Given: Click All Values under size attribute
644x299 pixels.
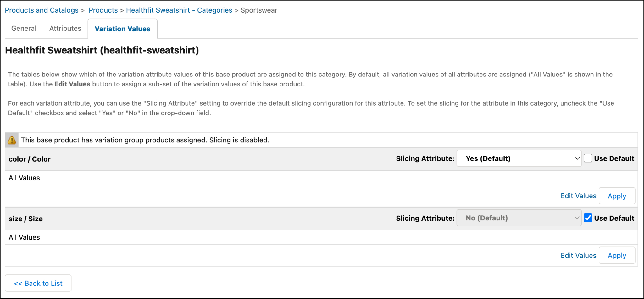Looking at the screenshot, I should pos(24,237).
